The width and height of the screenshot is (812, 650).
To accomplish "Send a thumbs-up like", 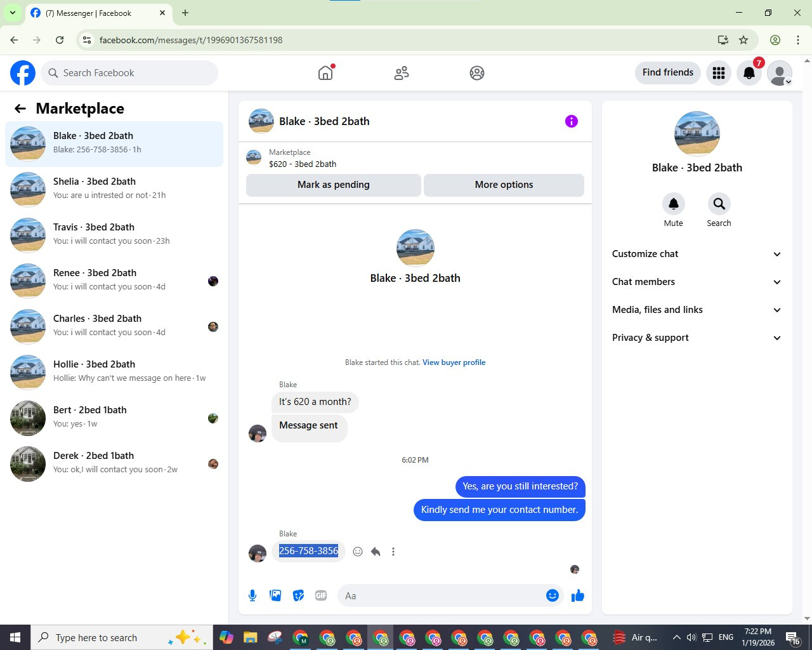I will pyautogui.click(x=578, y=595).
